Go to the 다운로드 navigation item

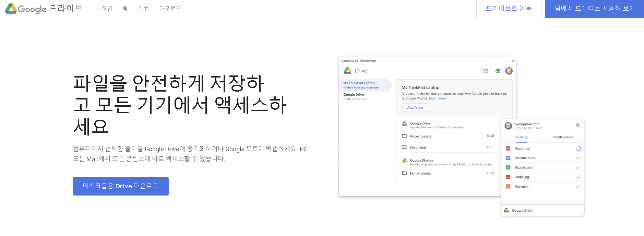[170, 9]
